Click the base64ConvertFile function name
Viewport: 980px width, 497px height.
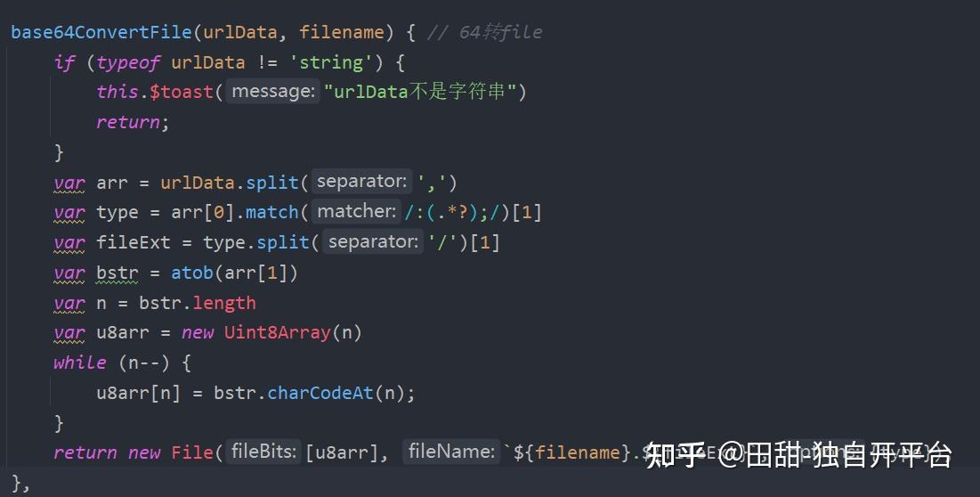[x=101, y=32]
